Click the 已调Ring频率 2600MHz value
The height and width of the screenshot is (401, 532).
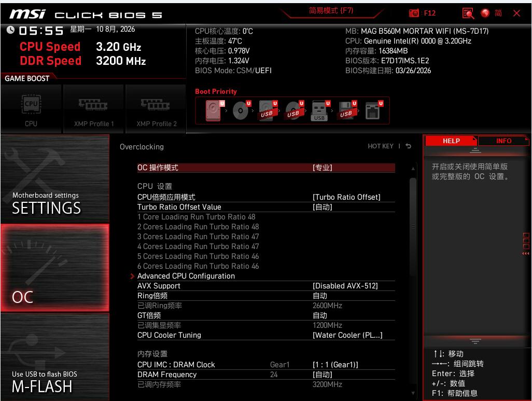327,306
